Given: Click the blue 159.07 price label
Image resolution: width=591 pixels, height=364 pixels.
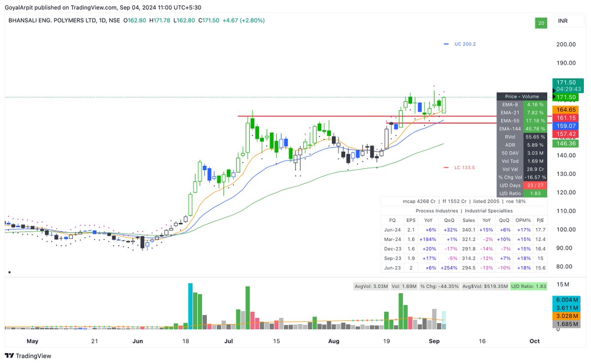Looking at the screenshot, I should [566, 126].
